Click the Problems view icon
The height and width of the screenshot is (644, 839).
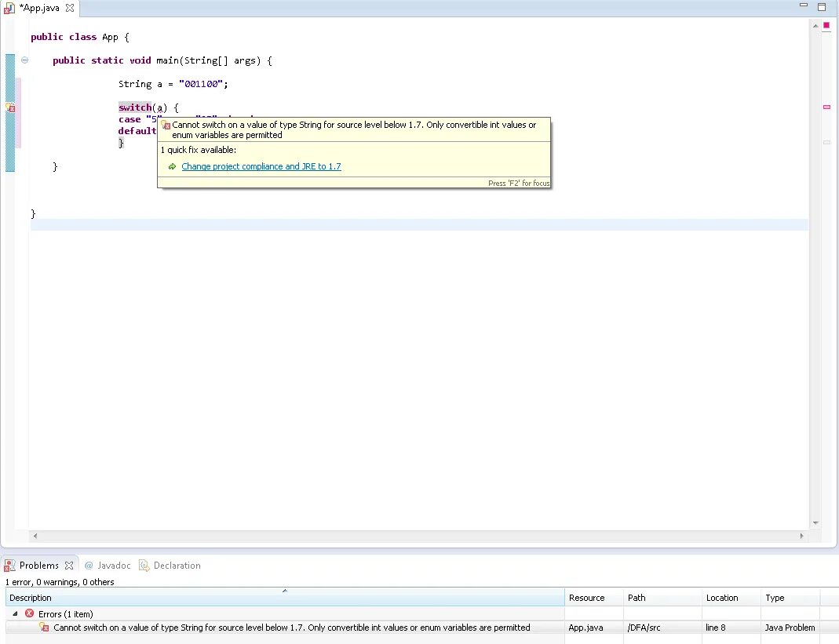click(x=9, y=566)
